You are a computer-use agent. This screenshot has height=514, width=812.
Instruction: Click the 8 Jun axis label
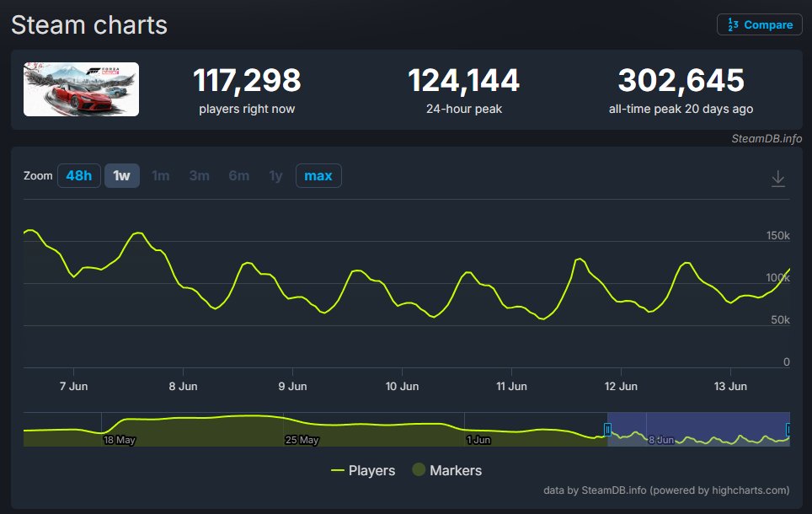pyautogui.click(x=183, y=386)
